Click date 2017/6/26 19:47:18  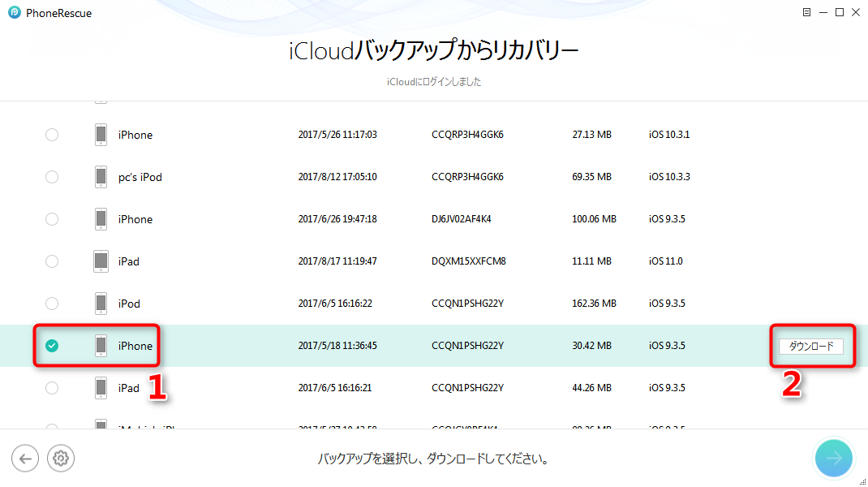point(337,219)
